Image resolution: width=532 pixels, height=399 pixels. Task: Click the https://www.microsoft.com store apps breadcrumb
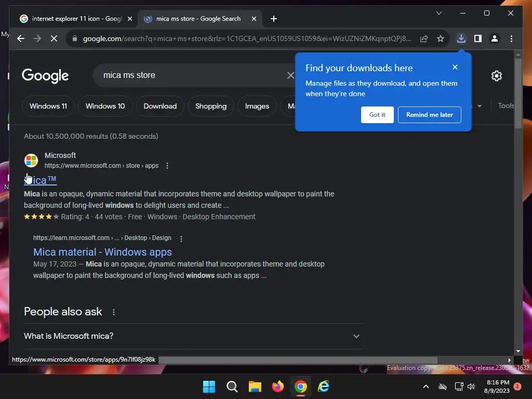pyautogui.click(x=101, y=166)
